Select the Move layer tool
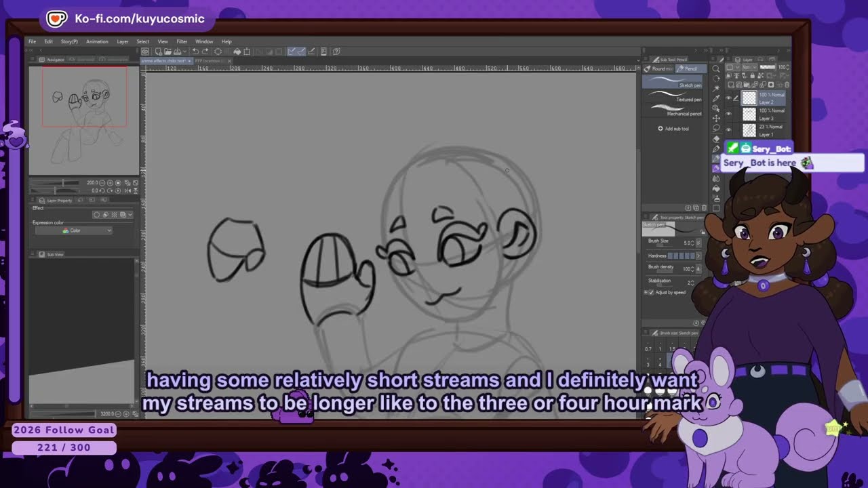868x488 pixels. pyautogui.click(x=716, y=119)
